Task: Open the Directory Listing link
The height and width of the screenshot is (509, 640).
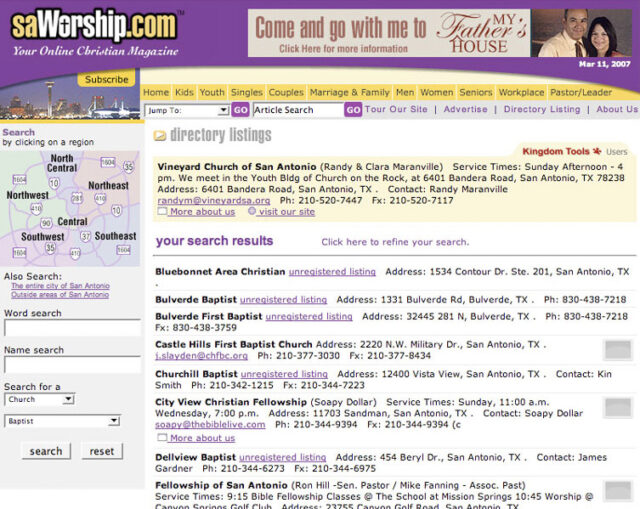Action: [542, 109]
